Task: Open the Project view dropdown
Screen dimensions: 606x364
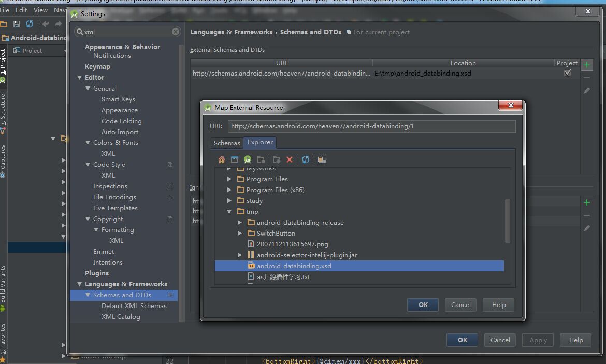Action: [65, 51]
